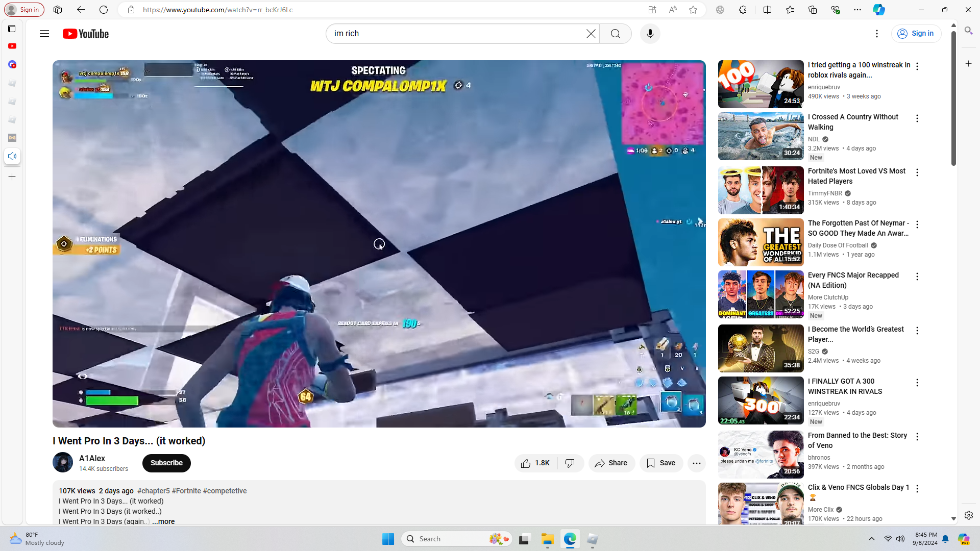Open YouTube guide hamburger menu

(x=44, y=34)
